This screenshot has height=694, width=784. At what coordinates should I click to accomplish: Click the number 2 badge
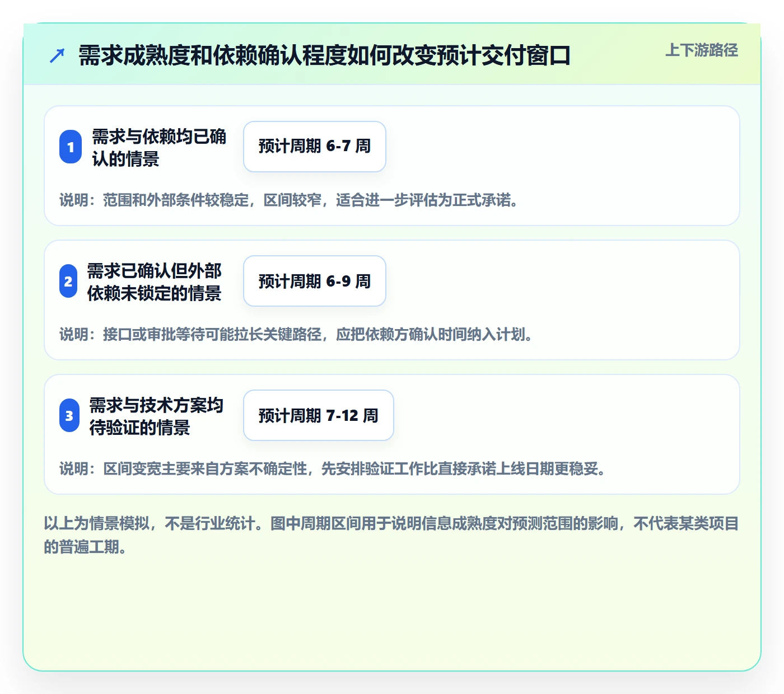click(x=68, y=281)
